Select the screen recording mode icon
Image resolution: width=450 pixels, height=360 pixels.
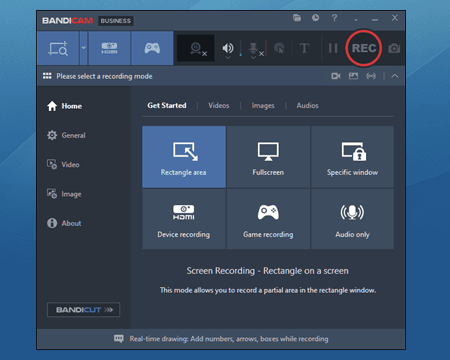(58, 48)
